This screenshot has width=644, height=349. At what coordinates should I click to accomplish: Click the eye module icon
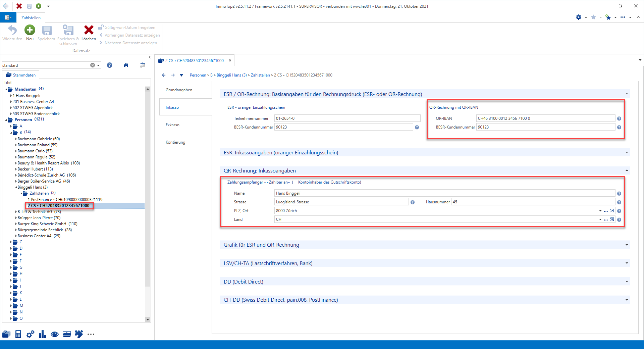pos(55,334)
